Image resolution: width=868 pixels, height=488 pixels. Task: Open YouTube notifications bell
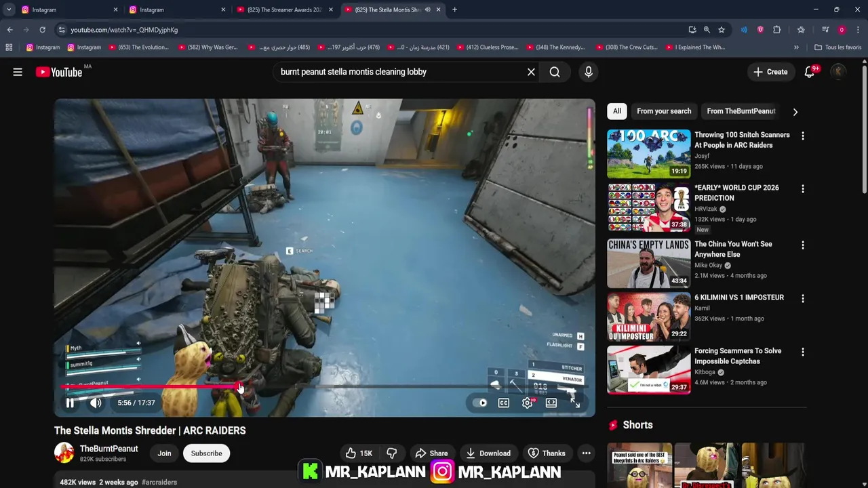(x=809, y=72)
